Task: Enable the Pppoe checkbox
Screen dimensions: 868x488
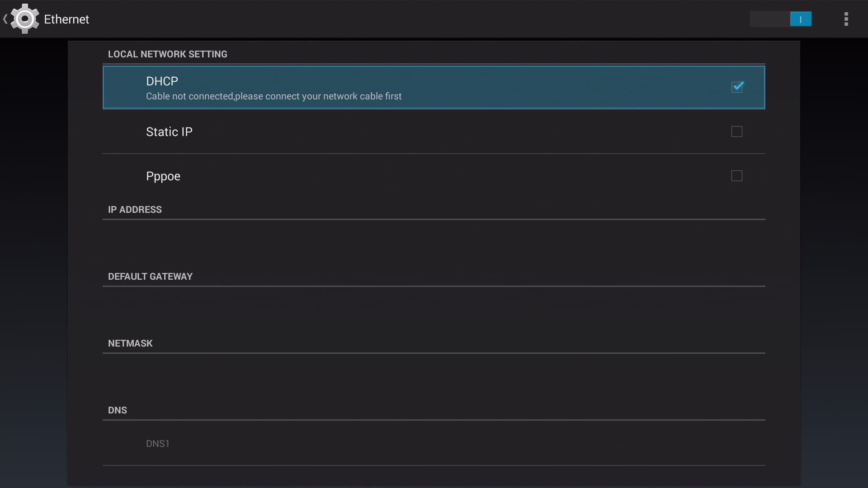Action: pos(737,176)
